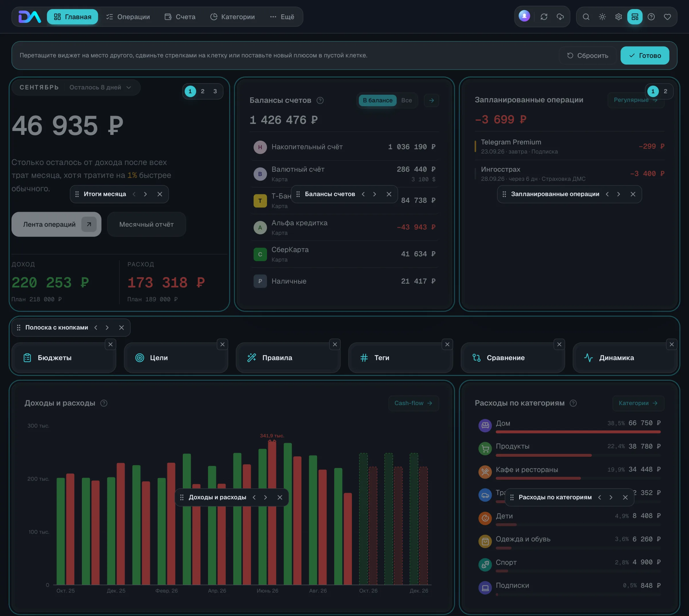
Task: Move Итоги месяца widget right
Action: click(145, 194)
